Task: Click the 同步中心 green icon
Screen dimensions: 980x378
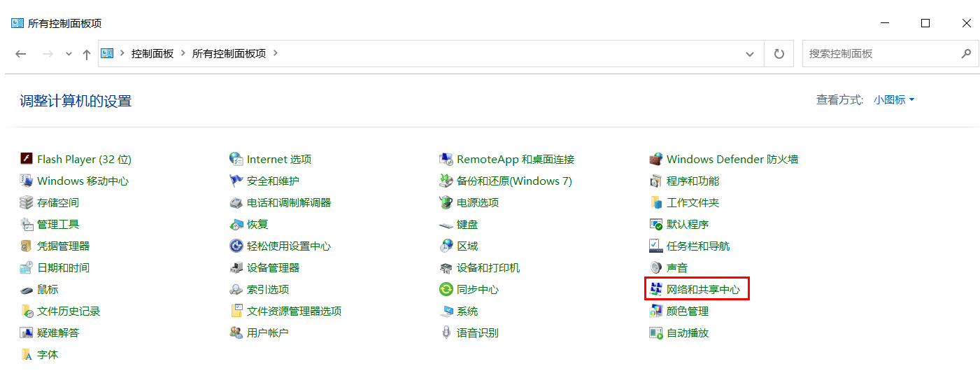Action: (x=446, y=289)
